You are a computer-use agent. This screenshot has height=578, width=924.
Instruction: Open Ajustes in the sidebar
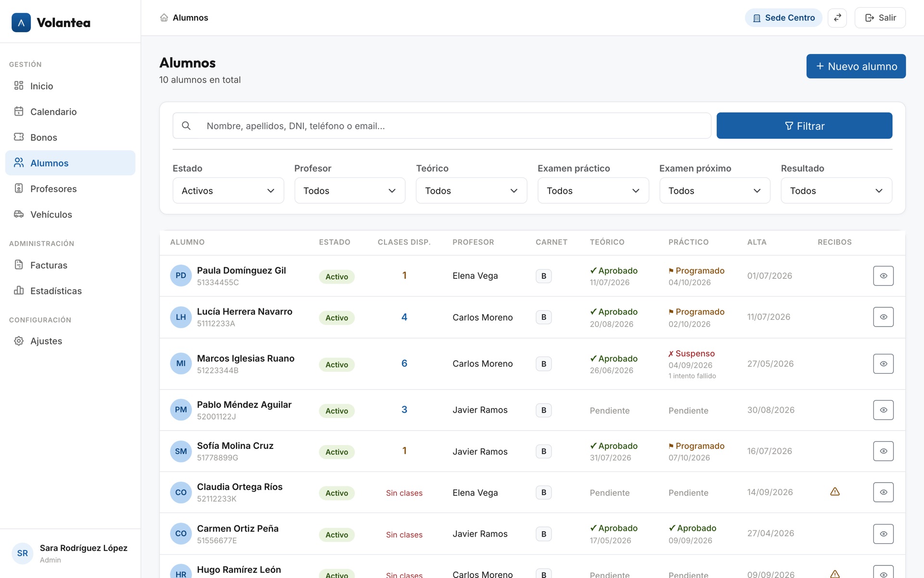coord(70,341)
